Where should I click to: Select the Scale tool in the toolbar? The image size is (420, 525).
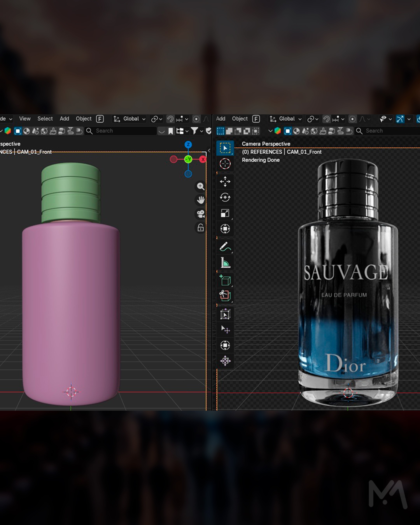tap(225, 213)
